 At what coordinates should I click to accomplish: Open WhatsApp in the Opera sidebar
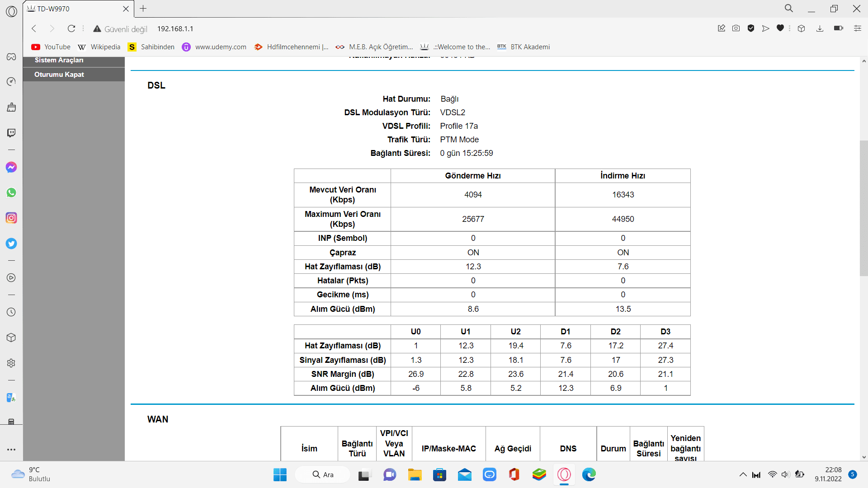click(11, 192)
